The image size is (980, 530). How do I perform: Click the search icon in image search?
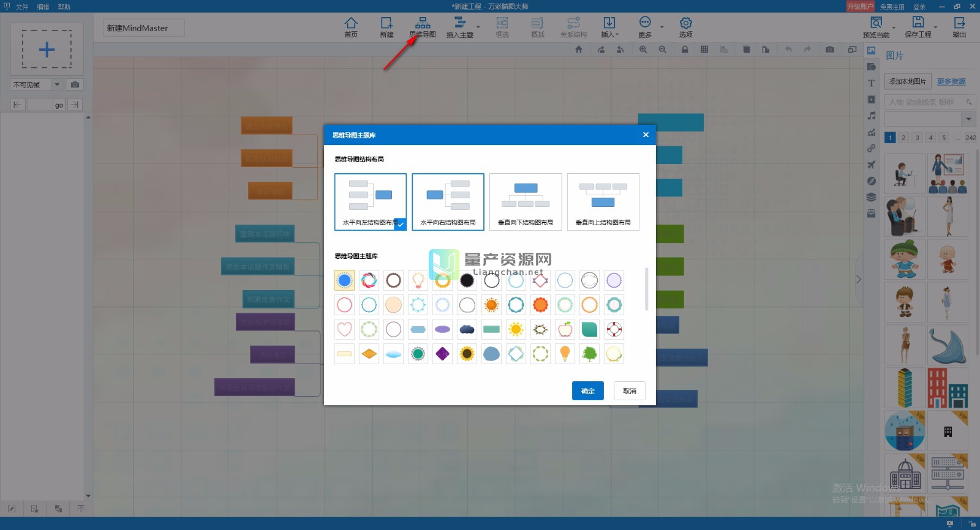click(969, 102)
